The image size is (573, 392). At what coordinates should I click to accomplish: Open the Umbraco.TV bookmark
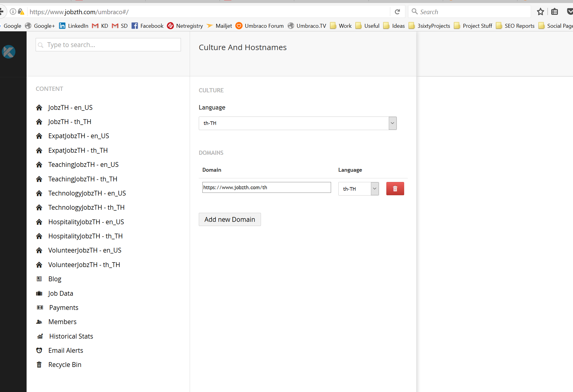pos(307,26)
